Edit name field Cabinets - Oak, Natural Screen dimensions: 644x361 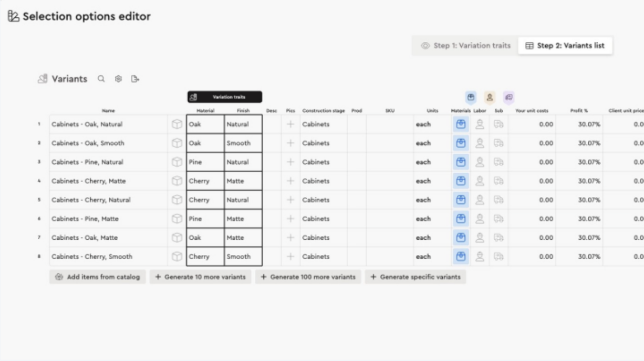(x=109, y=124)
